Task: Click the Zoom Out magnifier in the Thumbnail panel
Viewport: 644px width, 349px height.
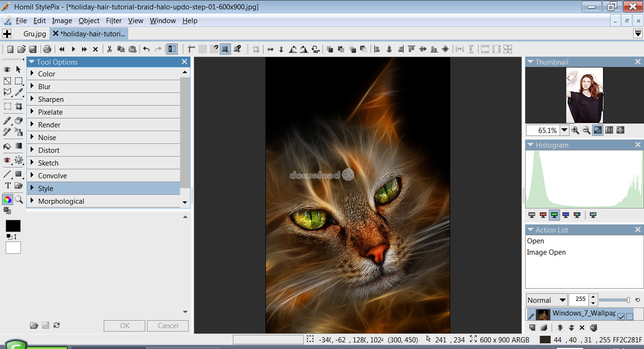Action: (586, 130)
